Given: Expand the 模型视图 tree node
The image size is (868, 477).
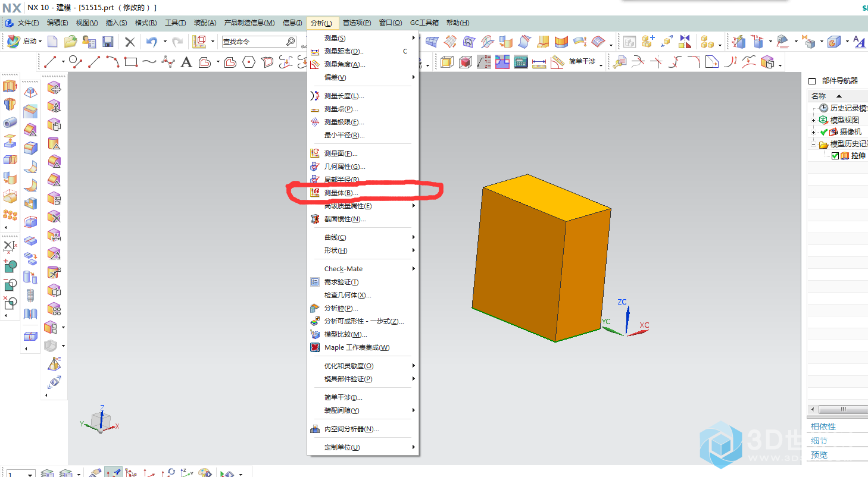Looking at the screenshot, I should click(813, 120).
